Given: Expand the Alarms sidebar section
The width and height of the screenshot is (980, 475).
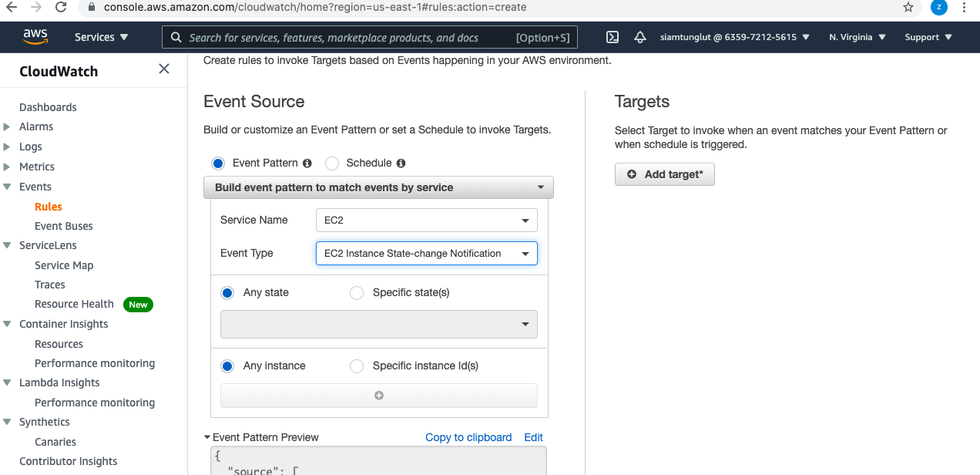Looking at the screenshot, I should pyautogui.click(x=7, y=126).
